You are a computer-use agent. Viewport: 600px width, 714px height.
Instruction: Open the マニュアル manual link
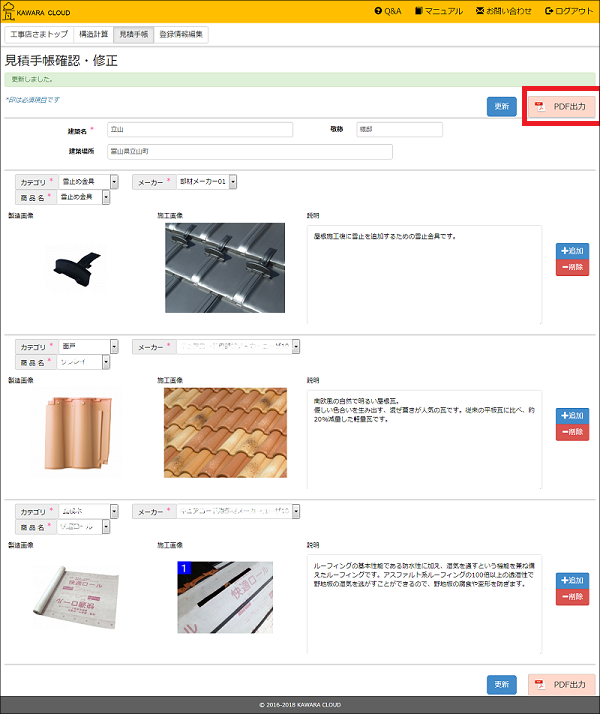coord(438,11)
